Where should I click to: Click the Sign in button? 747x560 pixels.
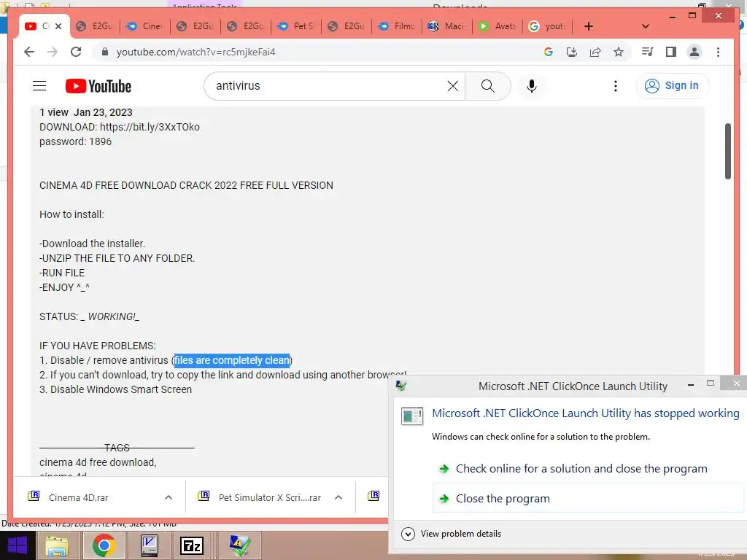click(673, 86)
